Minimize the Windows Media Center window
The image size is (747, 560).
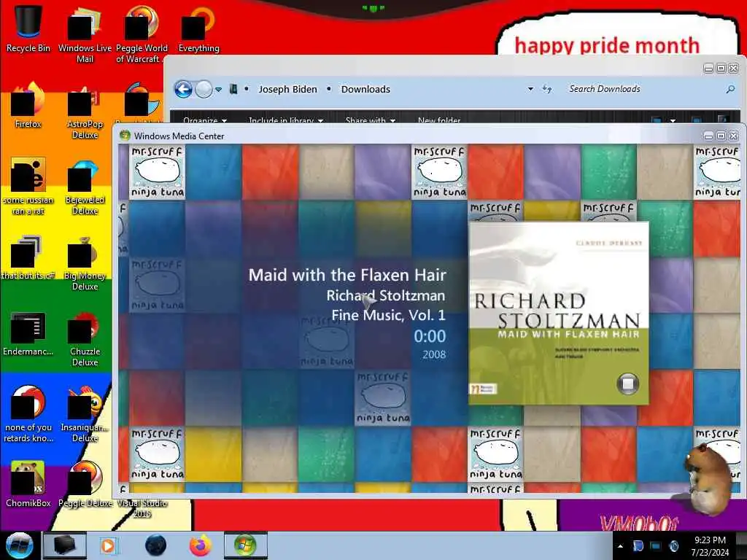[708, 136]
